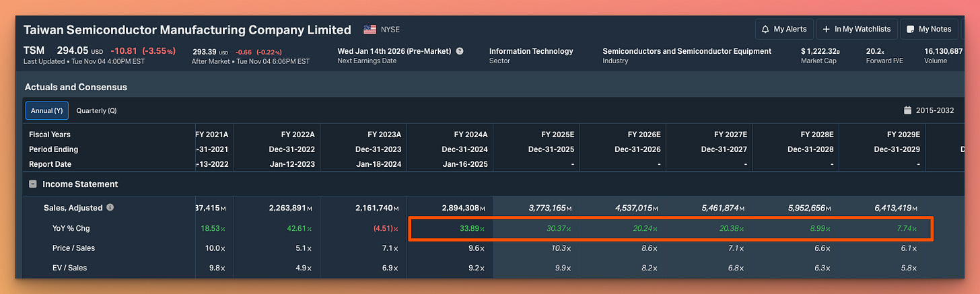
Task: Click the 293.39 after market price
Action: click(x=204, y=51)
